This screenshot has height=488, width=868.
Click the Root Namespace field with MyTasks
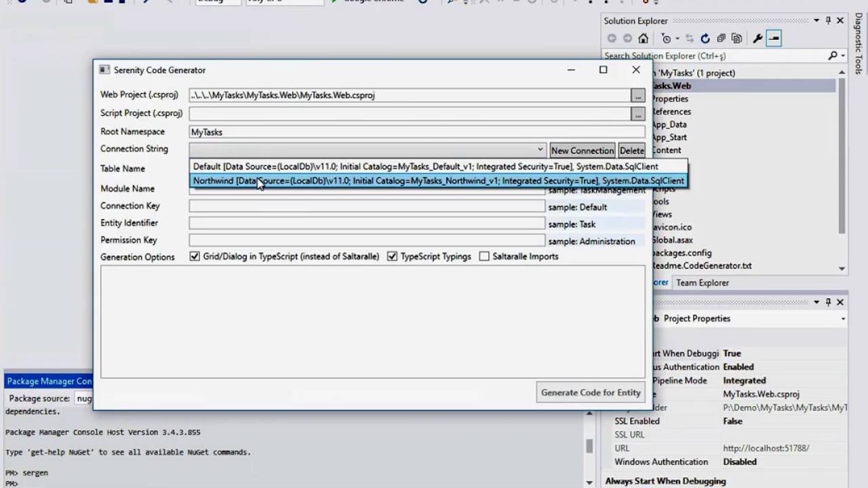pyautogui.click(x=416, y=132)
